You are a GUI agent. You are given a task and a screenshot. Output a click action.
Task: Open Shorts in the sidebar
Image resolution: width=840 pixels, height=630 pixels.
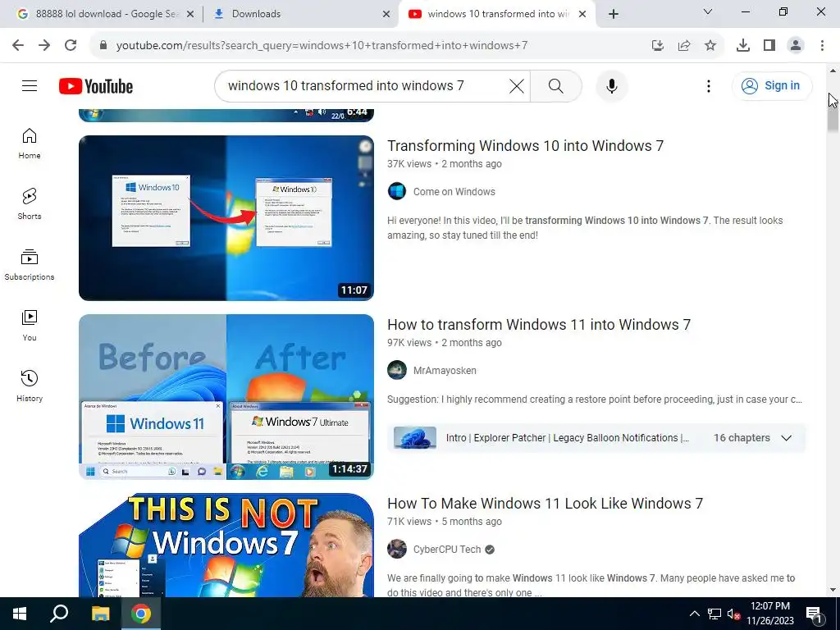[x=30, y=204]
